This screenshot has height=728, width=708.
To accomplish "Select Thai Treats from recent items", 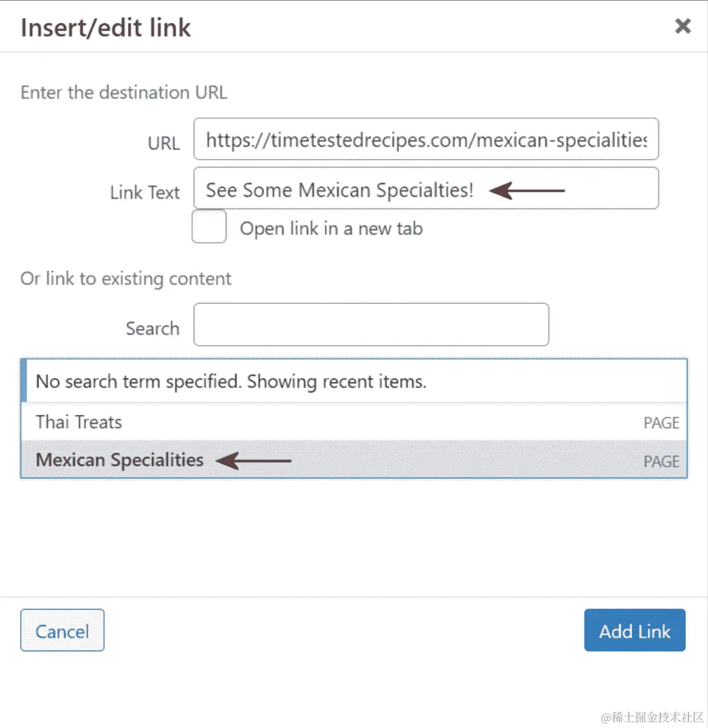I will point(79,422).
